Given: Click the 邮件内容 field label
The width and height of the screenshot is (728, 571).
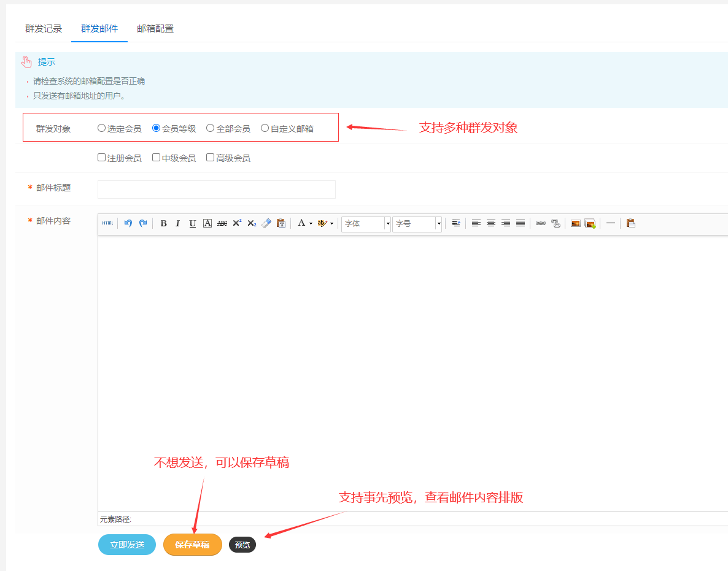Looking at the screenshot, I should [x=53, y=221].
